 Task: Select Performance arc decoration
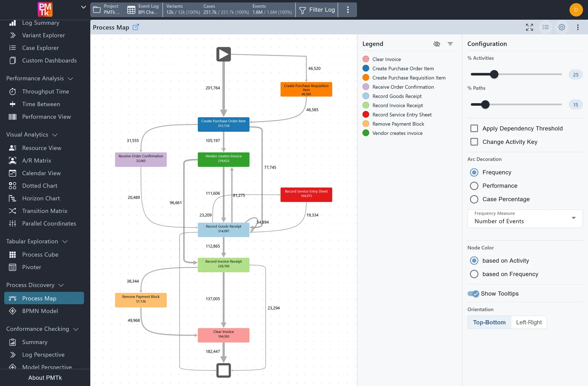pyautogui.click(x=474, y=186)
